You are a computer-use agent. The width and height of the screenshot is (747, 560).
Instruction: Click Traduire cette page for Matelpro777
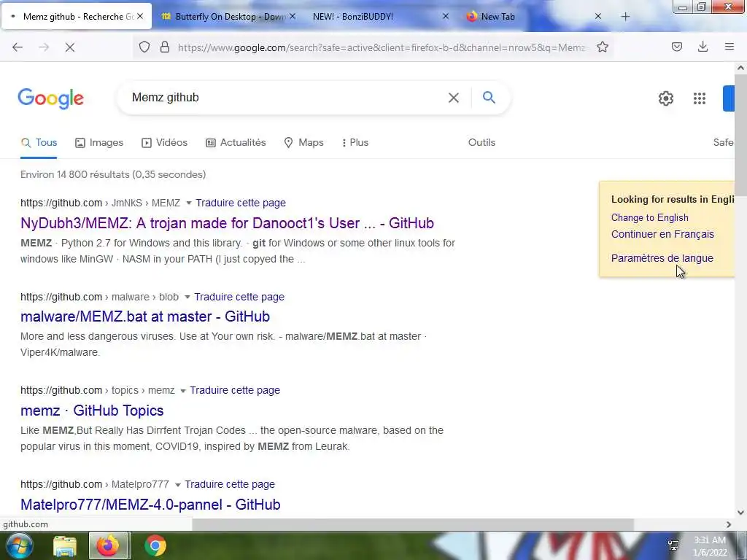[x=230, y=484]
